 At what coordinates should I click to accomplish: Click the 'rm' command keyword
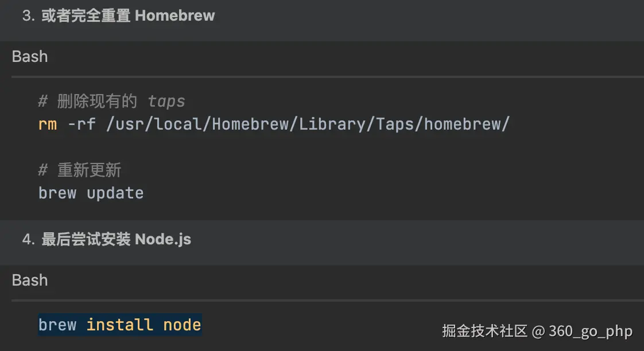[48, 124]
